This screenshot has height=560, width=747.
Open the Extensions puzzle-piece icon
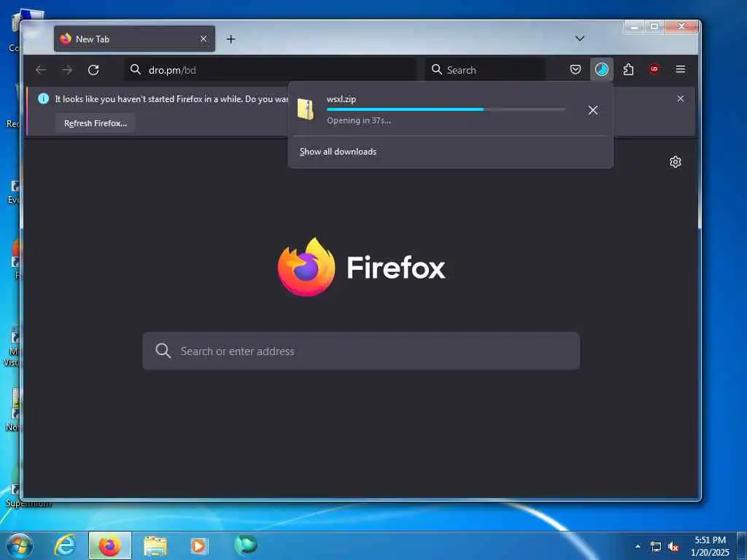(628, 69)
